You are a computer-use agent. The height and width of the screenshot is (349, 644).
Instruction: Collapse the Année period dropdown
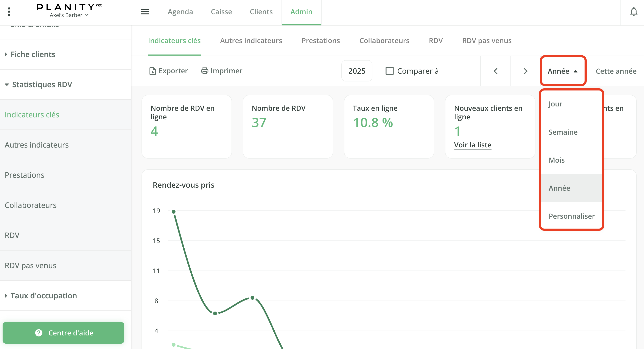(563, 71)
